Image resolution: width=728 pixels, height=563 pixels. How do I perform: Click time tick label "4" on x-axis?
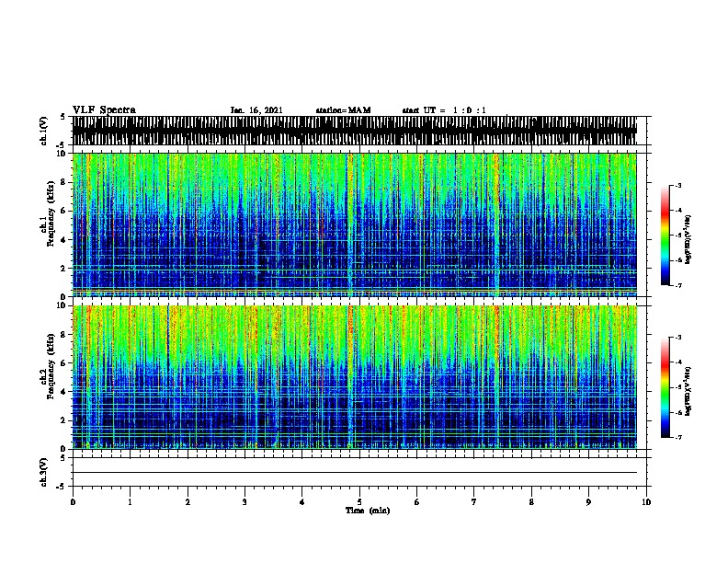coord(302,502)
